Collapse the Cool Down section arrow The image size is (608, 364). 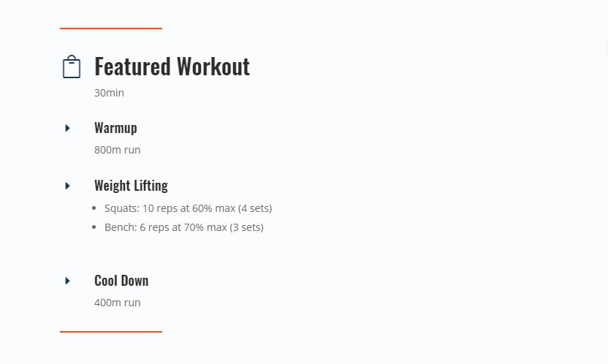click(x=68, y=281)
